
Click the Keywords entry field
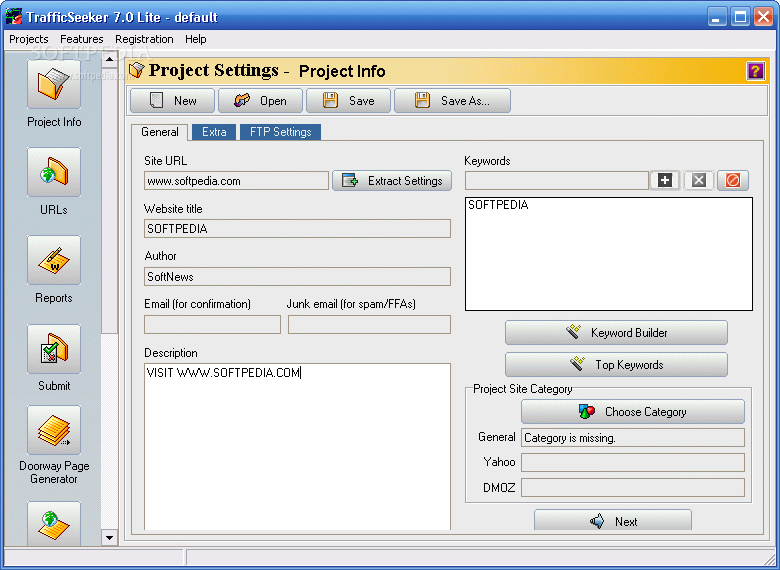pos(557,181)
